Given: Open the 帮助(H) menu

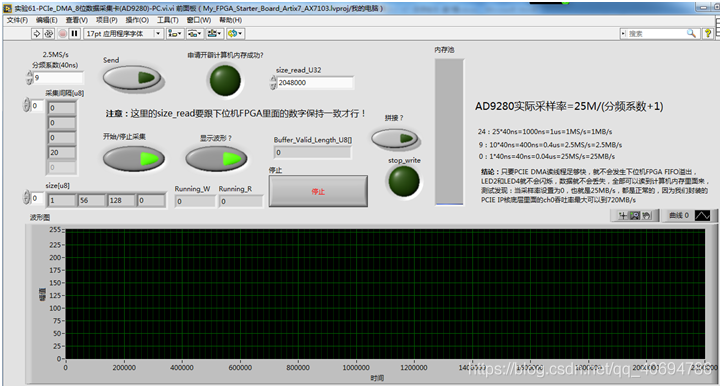Looking at the screenshot, I should click(x=230, y=20).
